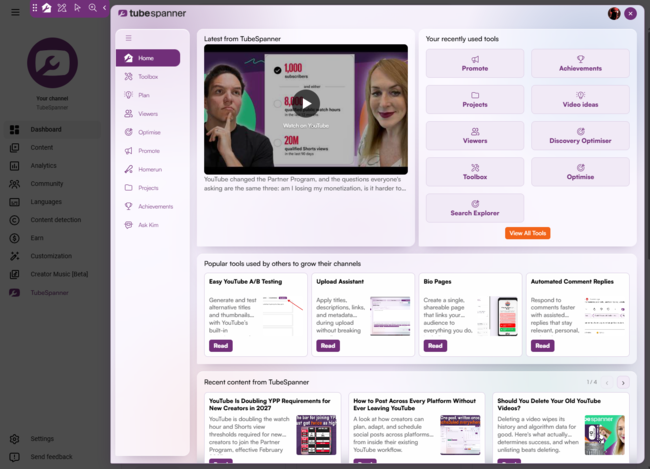Screen dimensions: 650x469
Task: Open Promote recently used tool
Action: click(x=475, y=63)
